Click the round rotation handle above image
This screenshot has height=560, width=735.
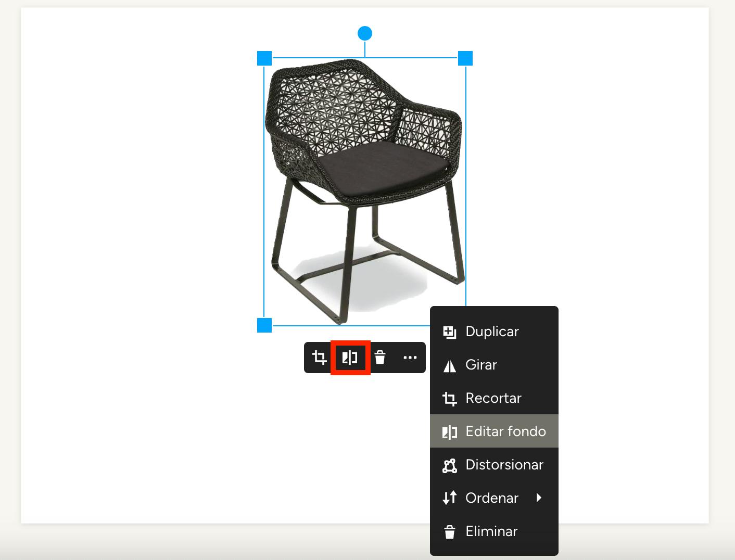[365, 33]
